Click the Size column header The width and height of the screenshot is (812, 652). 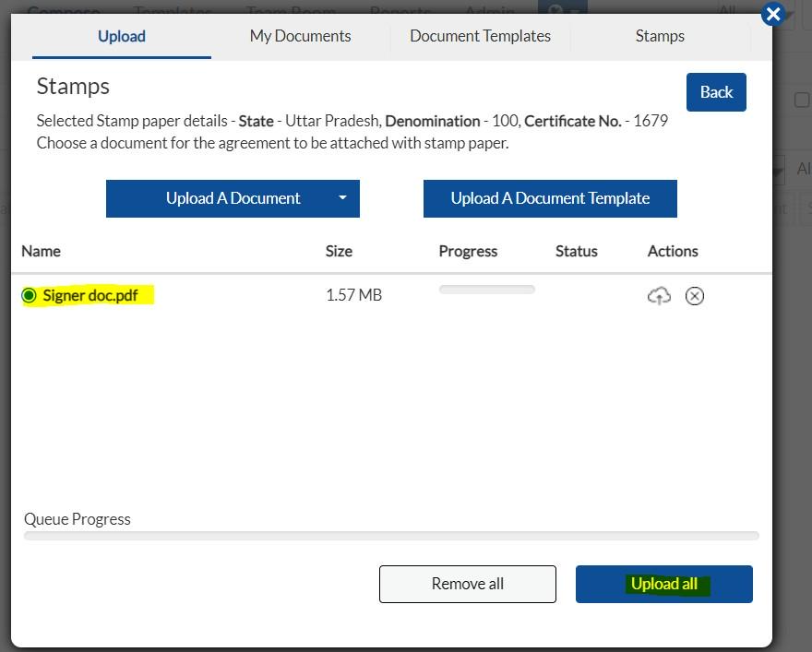point(339,251)
